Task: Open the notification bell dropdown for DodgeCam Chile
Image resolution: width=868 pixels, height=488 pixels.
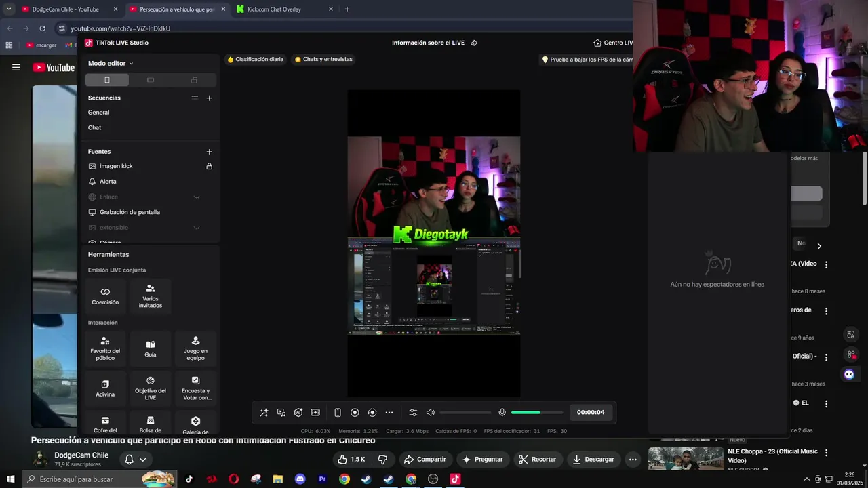Action: click(135, 459)
